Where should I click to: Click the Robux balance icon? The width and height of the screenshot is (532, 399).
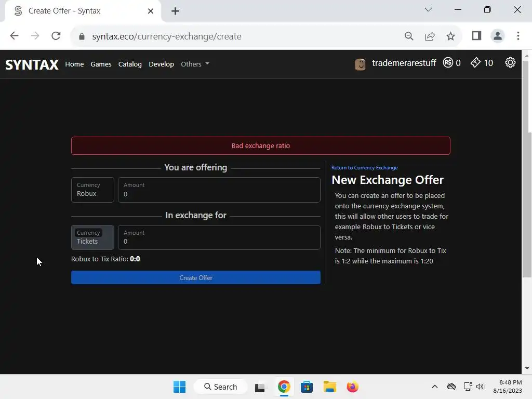coord(448,63)
